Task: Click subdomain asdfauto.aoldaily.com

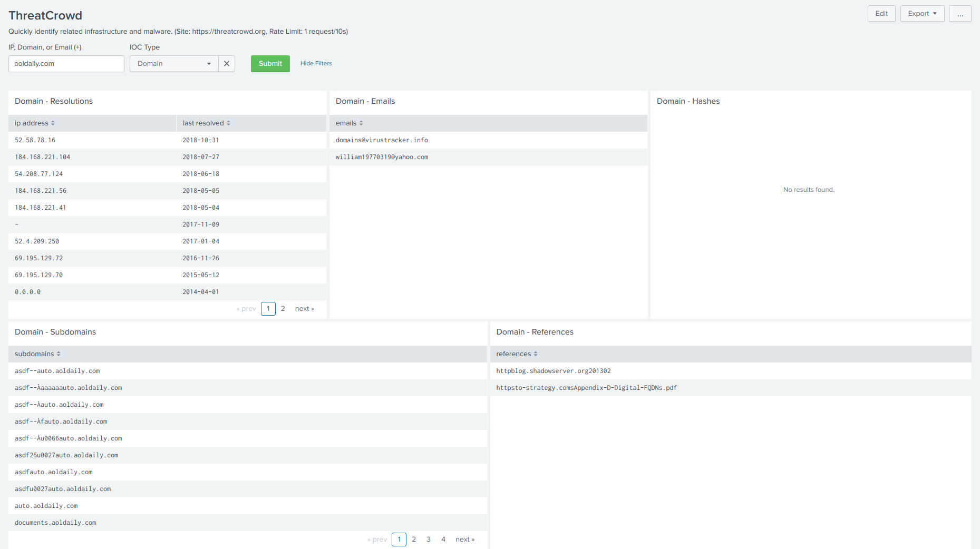Action: 53,472
